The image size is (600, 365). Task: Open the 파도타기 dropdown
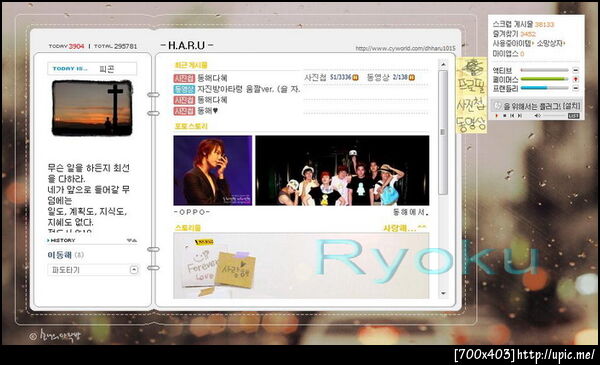coord(92,270)
